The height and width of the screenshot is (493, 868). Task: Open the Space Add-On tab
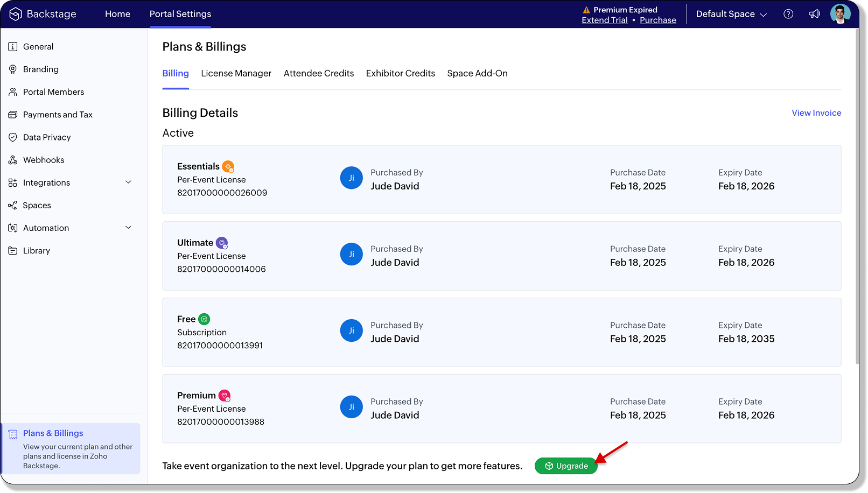[x=477, y=73]
